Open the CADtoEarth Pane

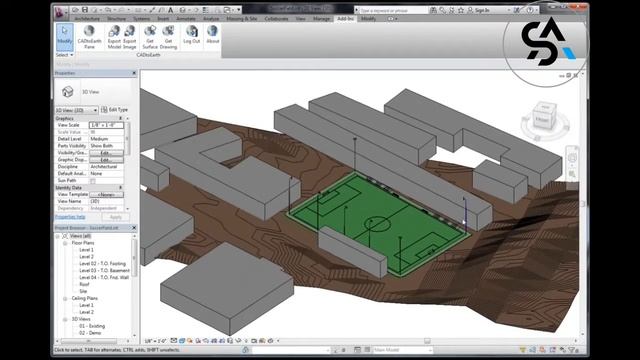[x=89, y=37]
